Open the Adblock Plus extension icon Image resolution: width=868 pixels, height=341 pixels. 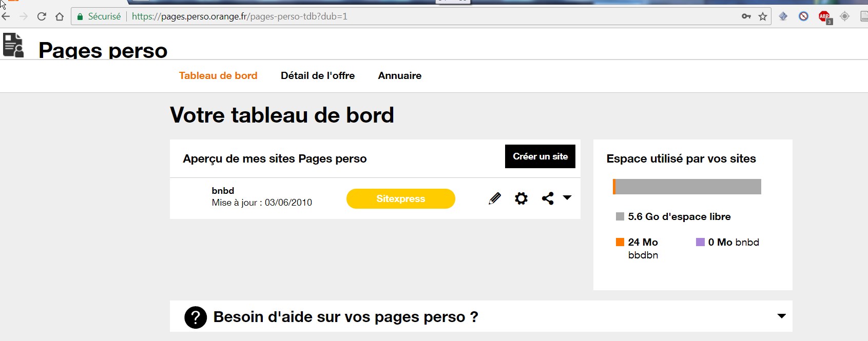point(824,16)
